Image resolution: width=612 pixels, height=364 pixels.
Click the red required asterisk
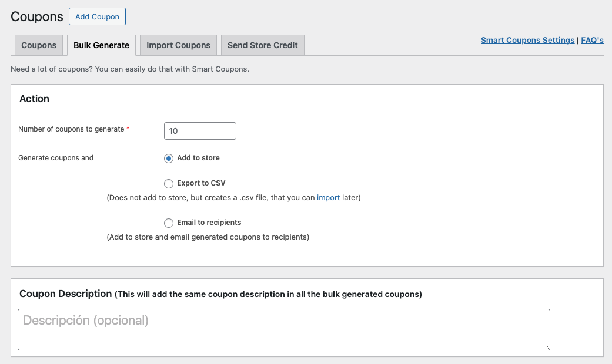(128, 128)
